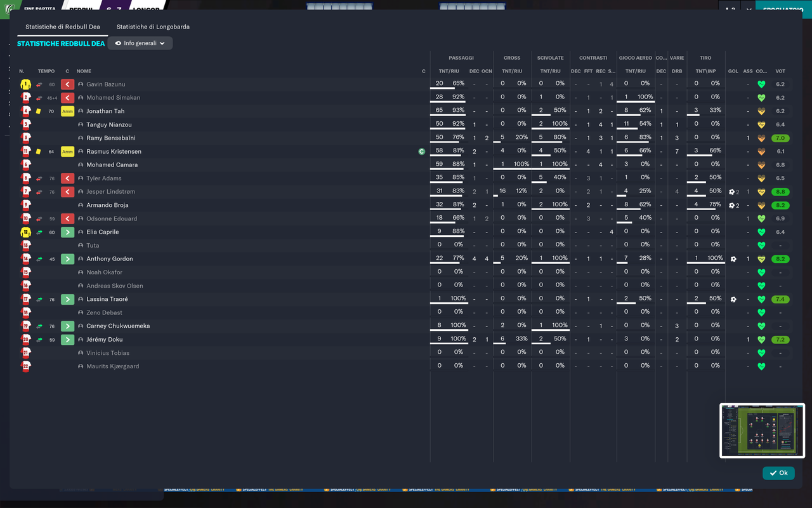Select the Zeno Debast row name
Image resolution: width=812 pixels, height=508 pixels.
coord(105,312)
